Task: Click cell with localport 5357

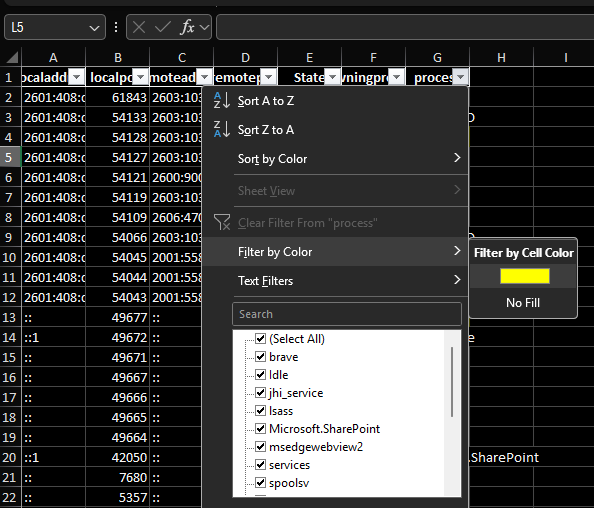Action: pos(118,497)
